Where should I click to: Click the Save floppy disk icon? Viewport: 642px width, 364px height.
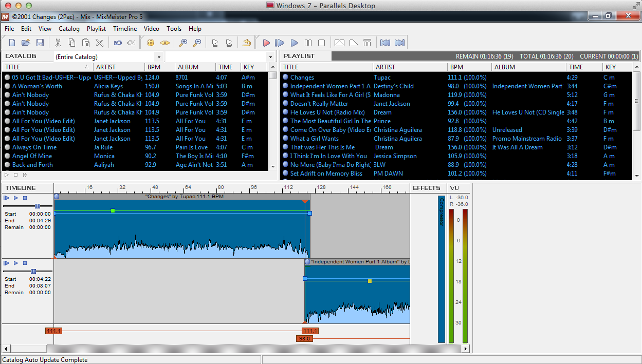[40, 43]
